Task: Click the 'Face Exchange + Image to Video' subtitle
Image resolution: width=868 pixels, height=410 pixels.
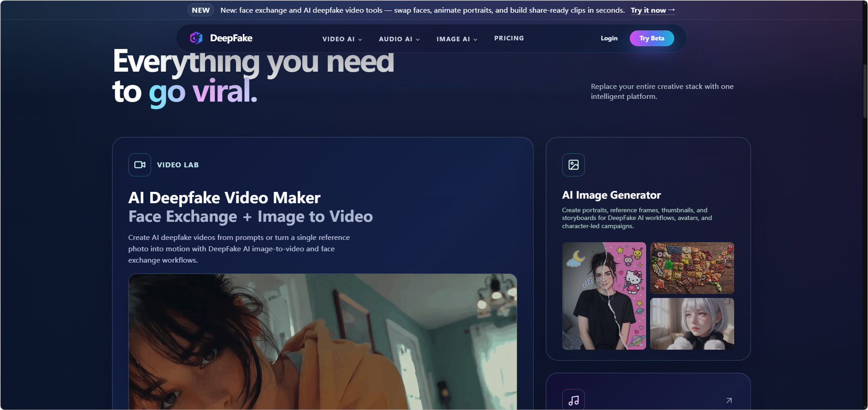Action: point(250,217)
